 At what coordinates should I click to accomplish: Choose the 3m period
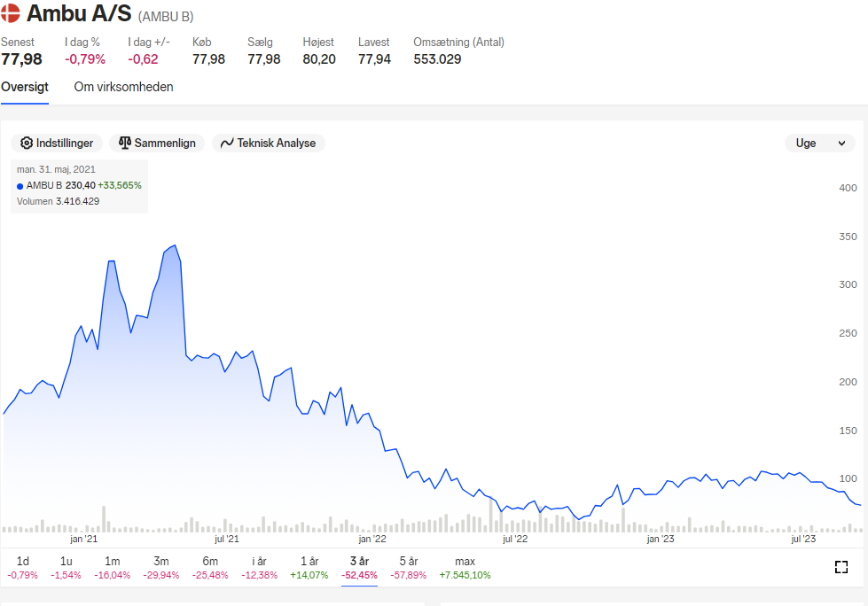[x=161, y=568]
